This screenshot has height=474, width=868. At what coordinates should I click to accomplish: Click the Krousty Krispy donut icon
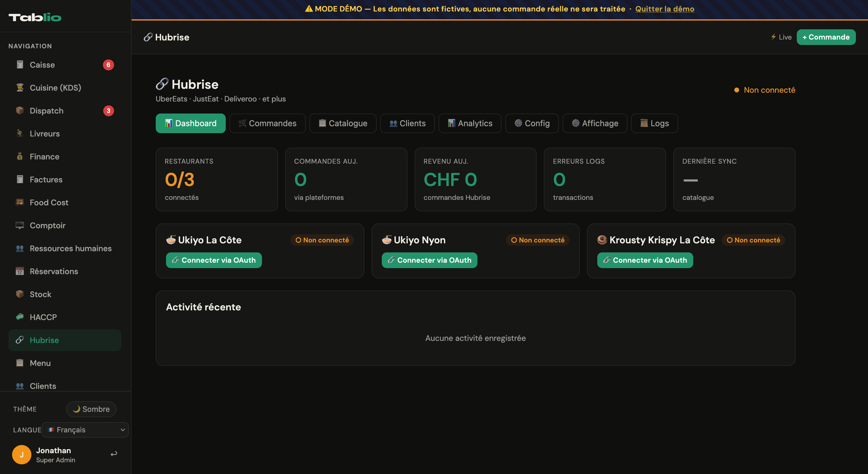[602, 240]
